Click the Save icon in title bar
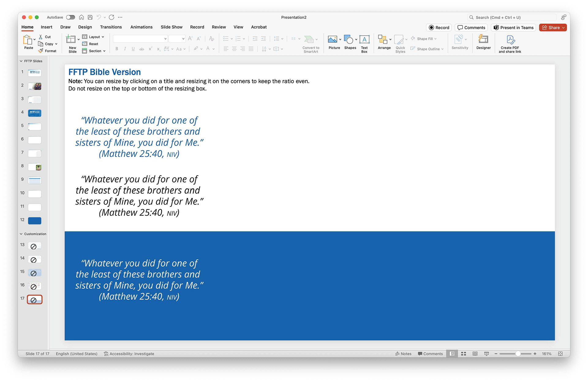Viewport: 588px width, 381px height. coord(90,17)
